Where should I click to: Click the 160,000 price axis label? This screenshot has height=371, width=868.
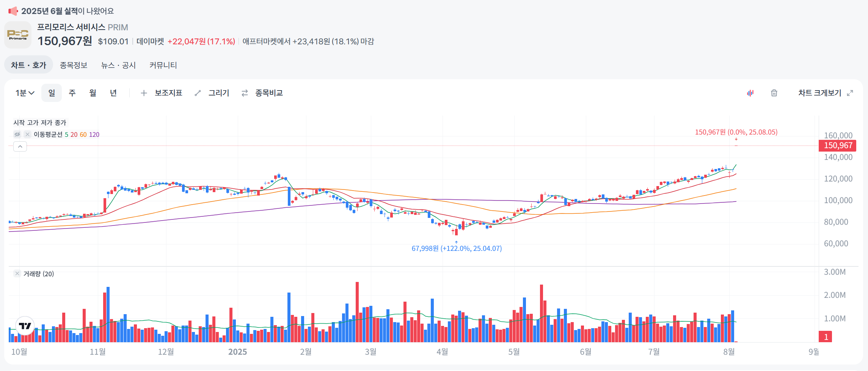click(x=838, y=135)
